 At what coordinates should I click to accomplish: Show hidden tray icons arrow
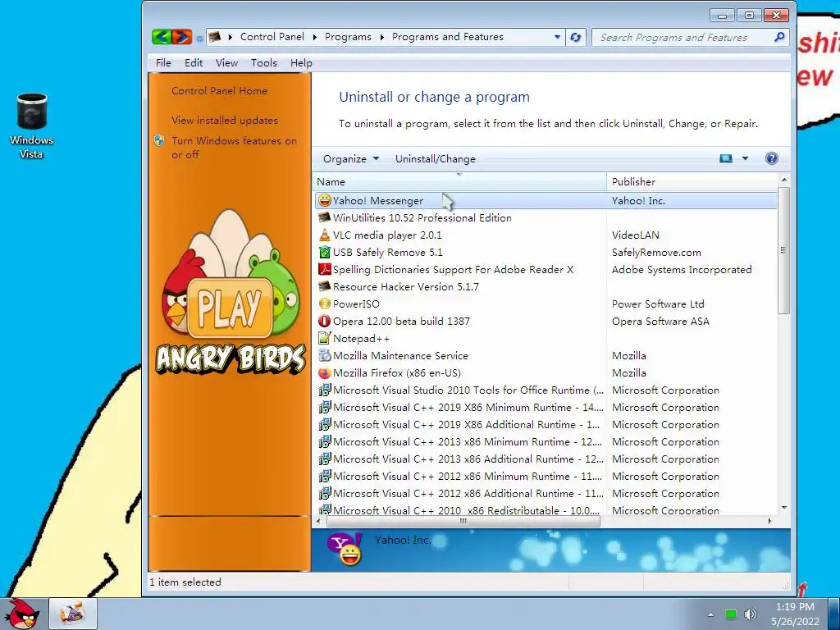coord(710,614)
